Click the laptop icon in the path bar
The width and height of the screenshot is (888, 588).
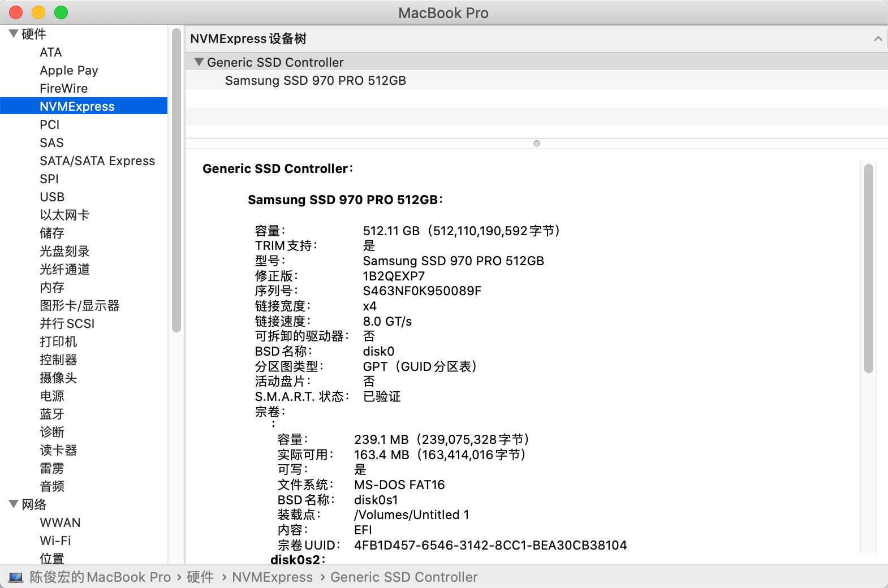16,577
